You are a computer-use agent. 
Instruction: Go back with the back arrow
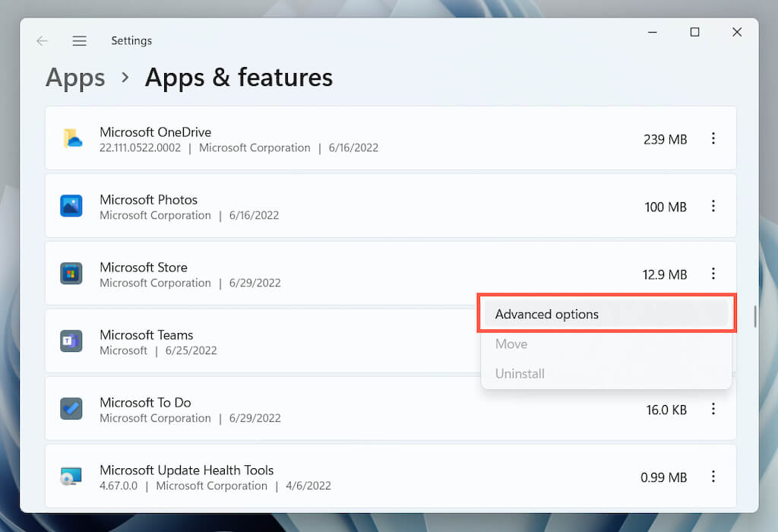(42, 41)
